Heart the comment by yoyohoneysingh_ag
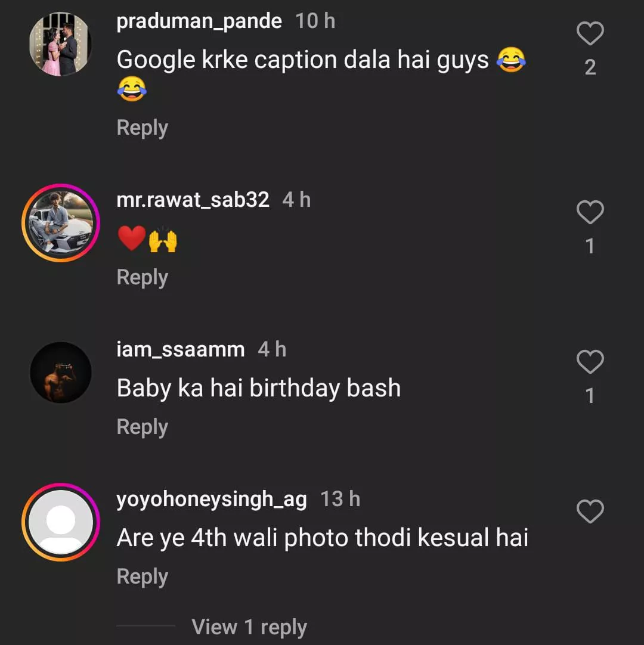Screen dimensions: 644x645 590,511
